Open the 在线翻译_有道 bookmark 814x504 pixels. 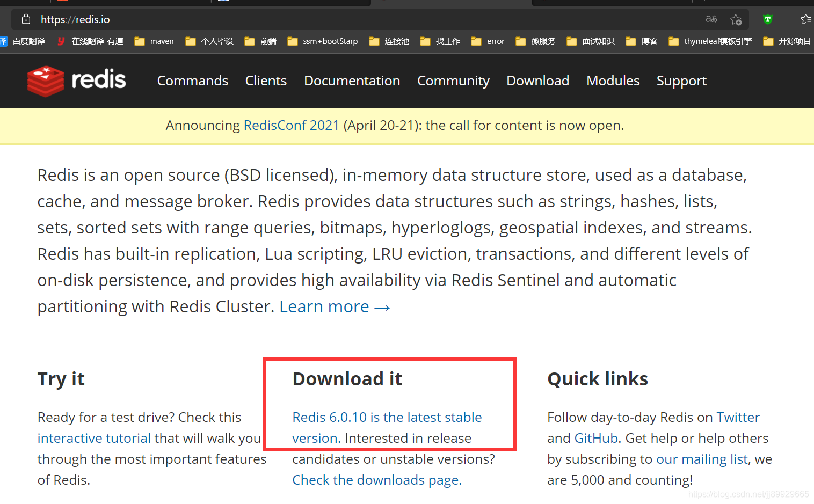pyautogui.click(x=90, y=41)
